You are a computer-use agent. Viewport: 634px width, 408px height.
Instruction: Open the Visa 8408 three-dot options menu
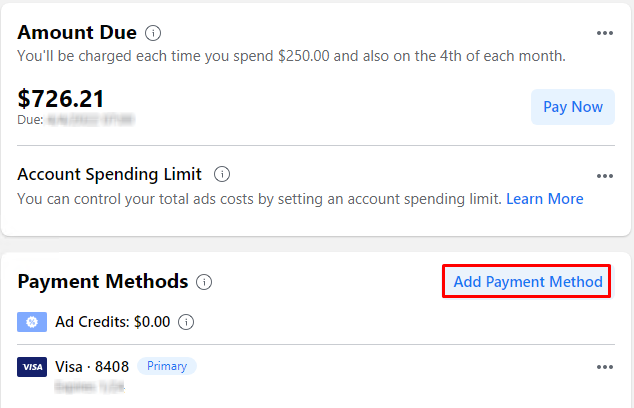604,367
